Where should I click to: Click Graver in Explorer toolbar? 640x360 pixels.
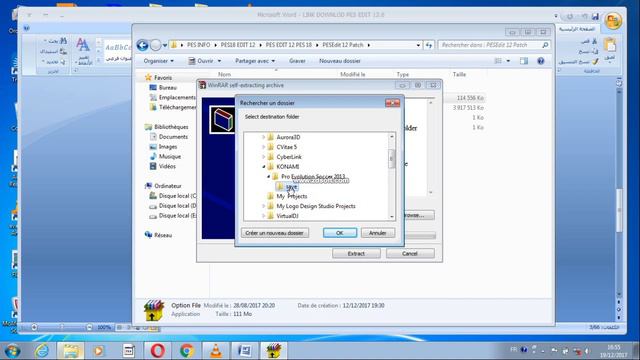[297, 61]
